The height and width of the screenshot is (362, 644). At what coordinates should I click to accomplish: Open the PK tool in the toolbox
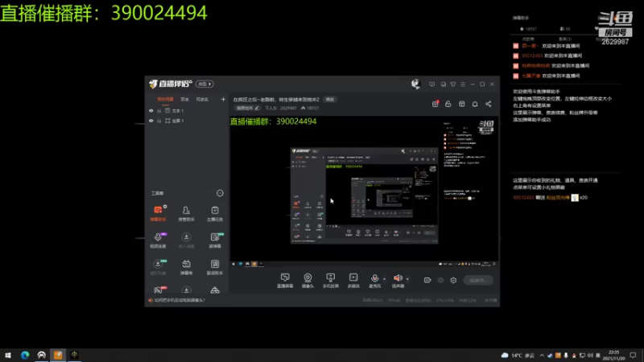[x=159, y=290]
